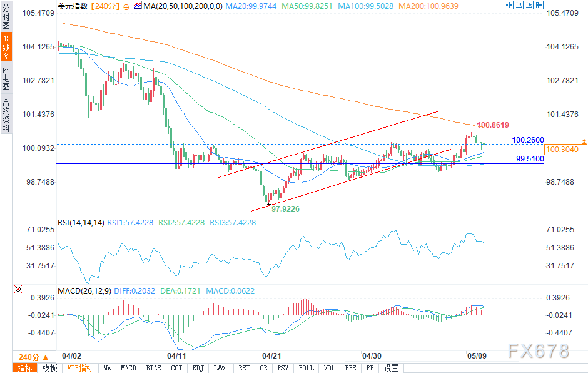The image size is (588, 373).
Task: Click the red sun icon beside MACD panel
Action: tap(18, 289)
